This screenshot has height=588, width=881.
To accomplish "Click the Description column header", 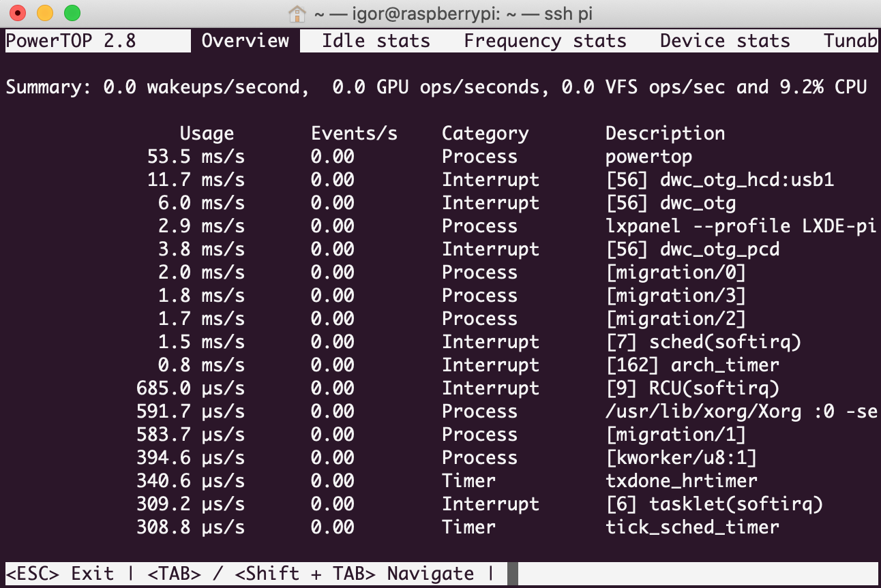I will [x=665, y=134].
